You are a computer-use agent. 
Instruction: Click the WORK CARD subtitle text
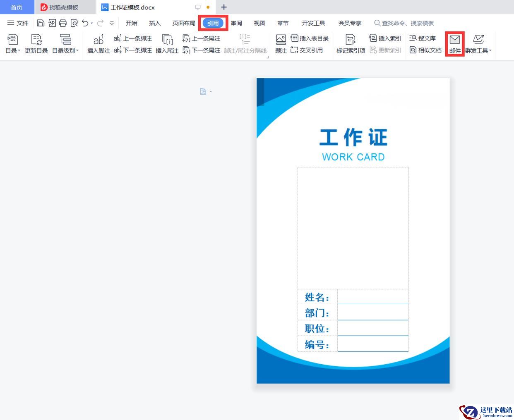point(353,157)
